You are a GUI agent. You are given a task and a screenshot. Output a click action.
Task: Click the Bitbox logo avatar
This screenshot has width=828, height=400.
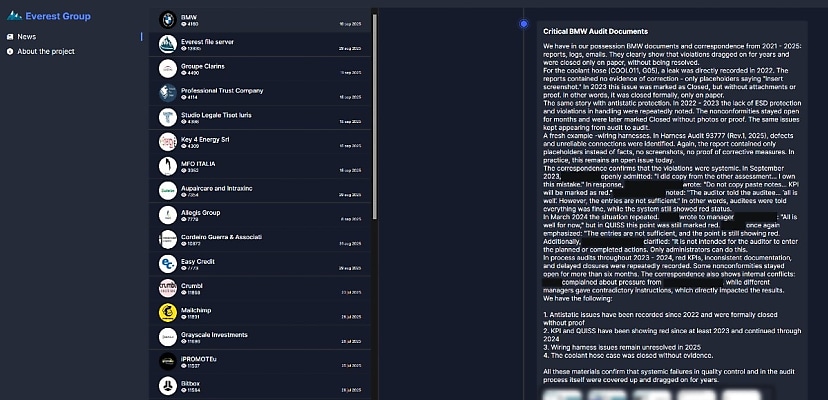(x=168, y=386)
